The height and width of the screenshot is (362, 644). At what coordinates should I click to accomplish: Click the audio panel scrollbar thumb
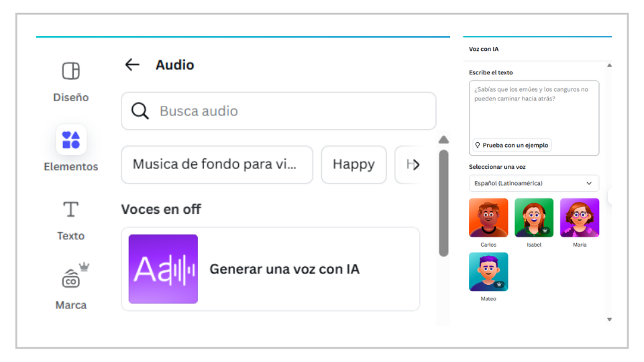click(x=443, y=203)
